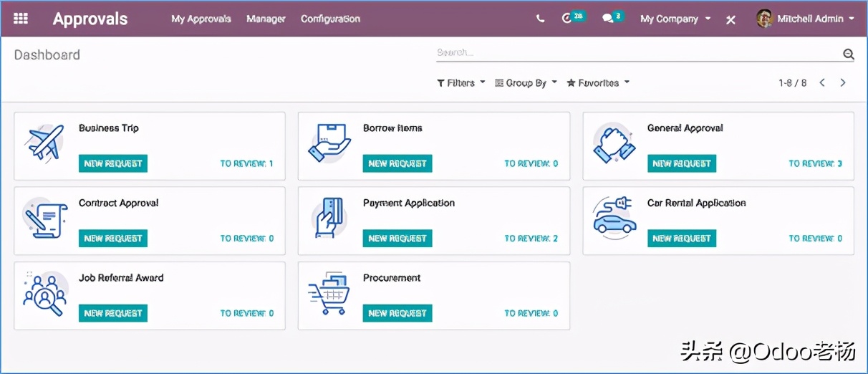Open the Mitchell Admin user menu
This screenshot has width=868, height=374.
(x=806, y=19)
